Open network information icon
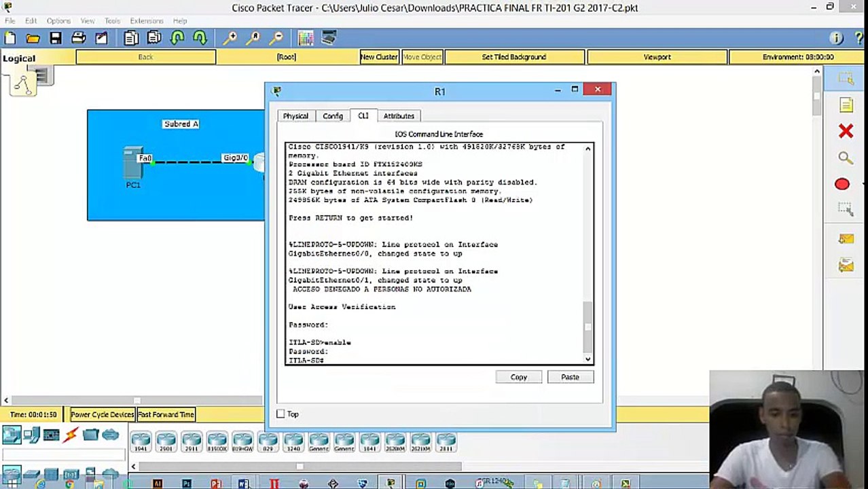The height and width of the screenshot is (489, 868). click(x=836, y=38)
